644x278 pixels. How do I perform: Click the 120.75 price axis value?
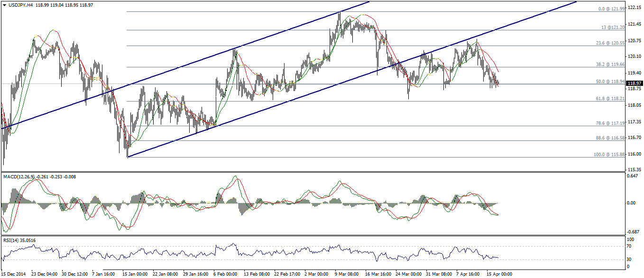coord(634,40)
